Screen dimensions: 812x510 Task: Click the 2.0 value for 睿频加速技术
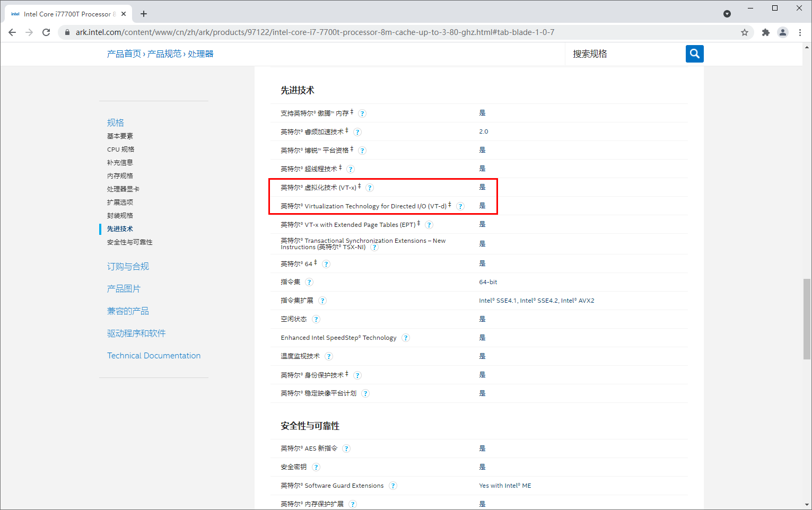tap(484, 131)
